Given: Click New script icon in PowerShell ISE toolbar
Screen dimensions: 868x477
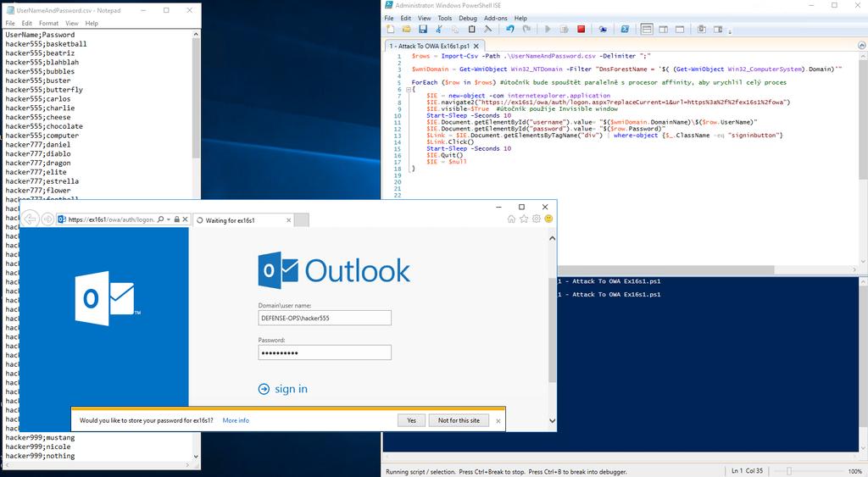Looking at the screenshot, I should 390,30.
